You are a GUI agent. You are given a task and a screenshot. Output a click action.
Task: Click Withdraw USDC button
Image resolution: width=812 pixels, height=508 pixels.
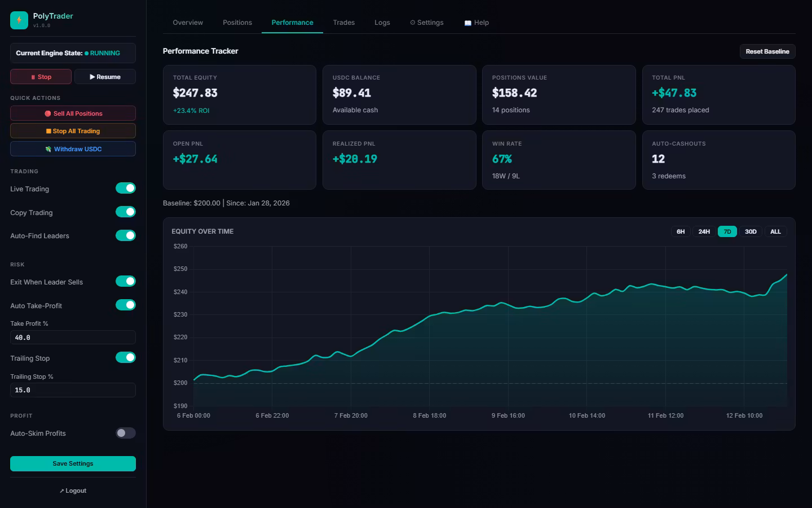coord(73,149)
